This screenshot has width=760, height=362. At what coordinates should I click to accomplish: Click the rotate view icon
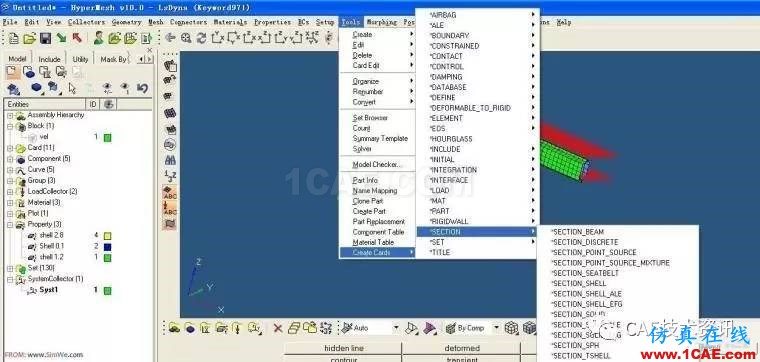(202, 38)
